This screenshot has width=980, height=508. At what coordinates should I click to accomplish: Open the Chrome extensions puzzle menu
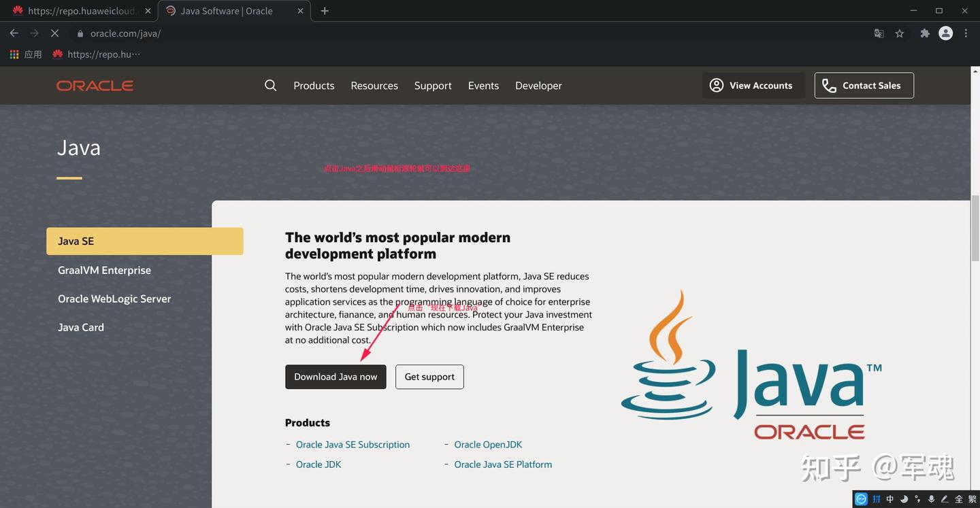click(x=925, y=33)
